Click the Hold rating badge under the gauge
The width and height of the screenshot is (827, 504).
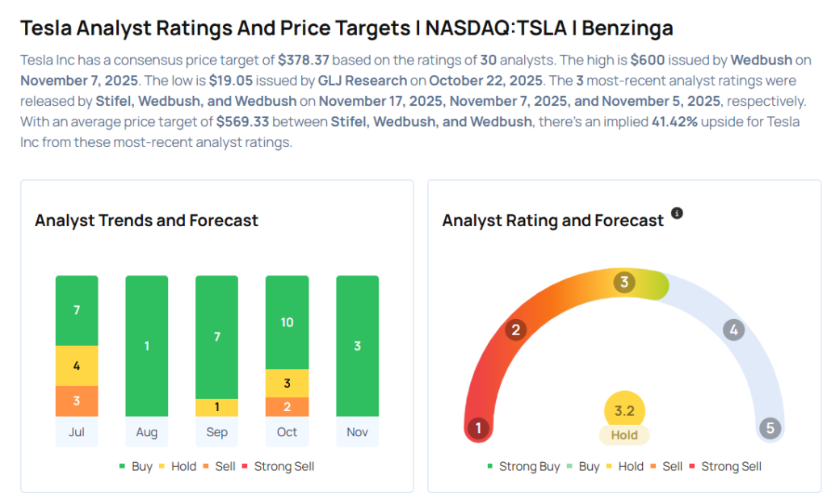point(624,435)
